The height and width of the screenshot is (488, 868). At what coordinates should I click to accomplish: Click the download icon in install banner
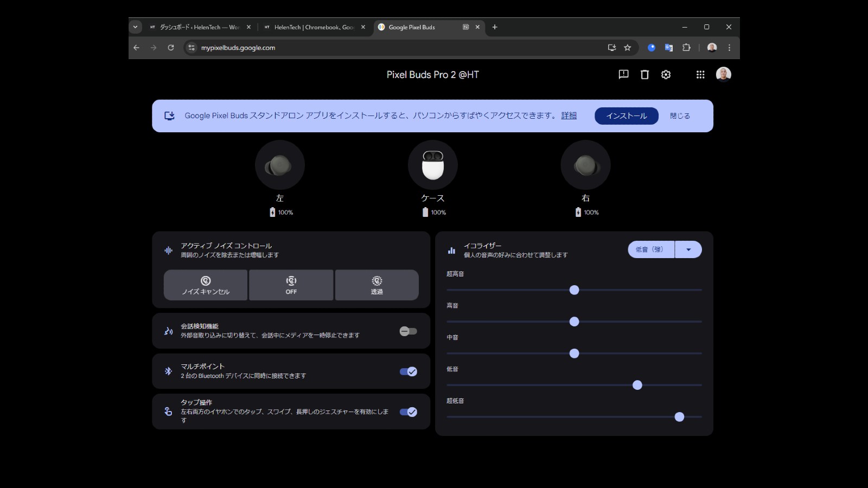(x=169, y=115)
